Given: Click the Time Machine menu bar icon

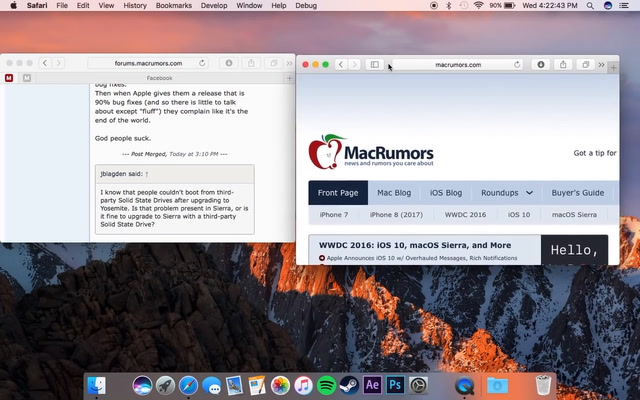Looking at the screenshot, I should [463, 5].
